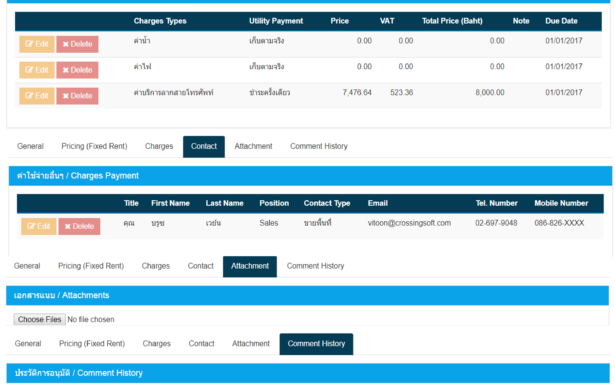The width and height of the screenshot is (615, 384).
Task: Open Pricing (Fixed Rent) tab above Attachments section
Action: (x=91, y=266)
